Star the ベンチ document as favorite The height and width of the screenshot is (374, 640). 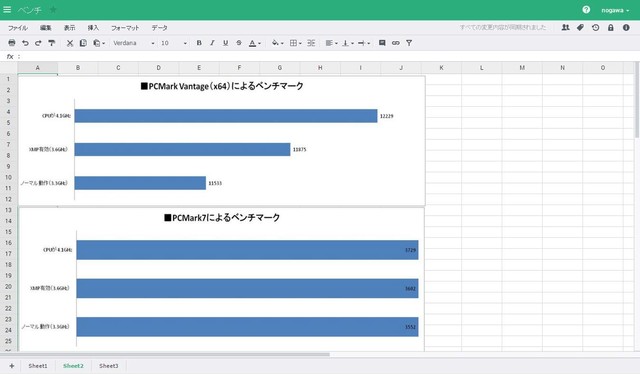[x=53, y=9]
